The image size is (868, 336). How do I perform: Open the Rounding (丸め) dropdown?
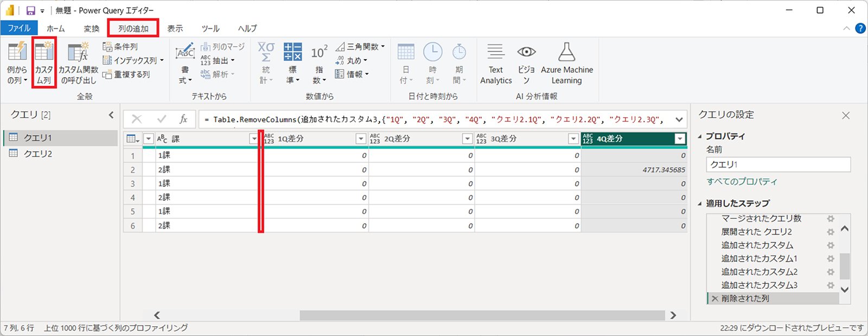pyautogui.click(x=351, y=60)
